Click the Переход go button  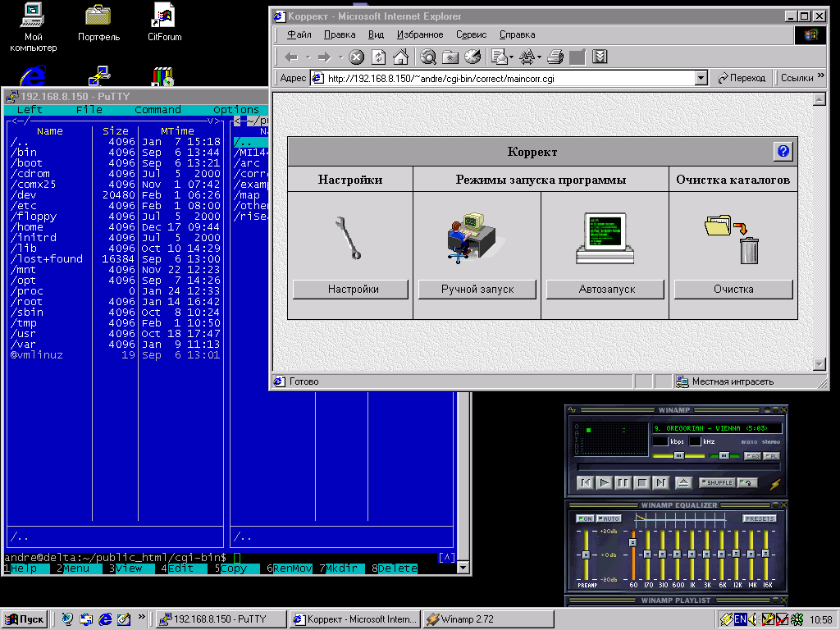coord(742,78)
